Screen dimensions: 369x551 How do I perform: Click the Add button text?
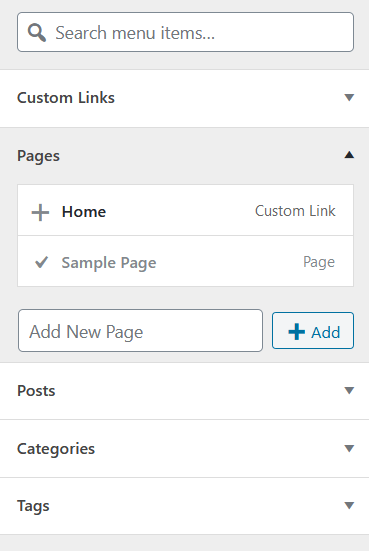click(x=326, y=332)
